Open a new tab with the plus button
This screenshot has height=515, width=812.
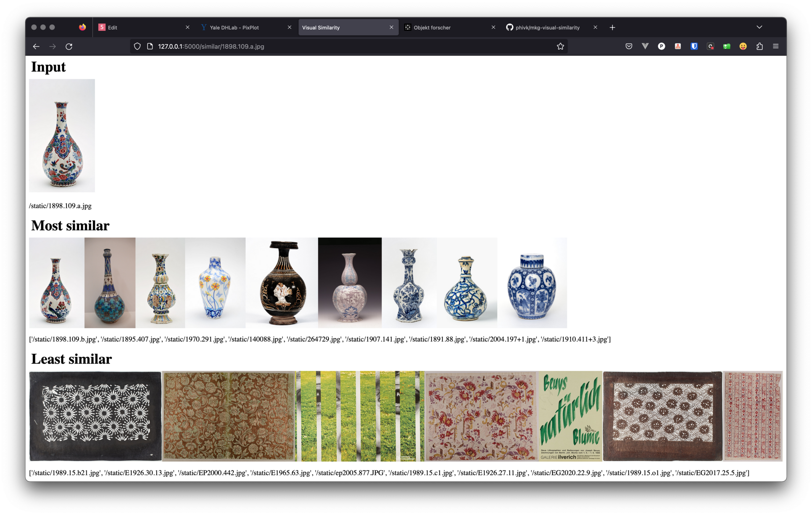click(612, 27)
